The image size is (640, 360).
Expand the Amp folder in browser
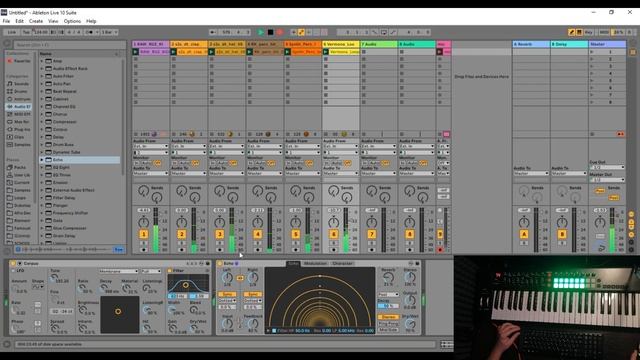coord(42,61)
